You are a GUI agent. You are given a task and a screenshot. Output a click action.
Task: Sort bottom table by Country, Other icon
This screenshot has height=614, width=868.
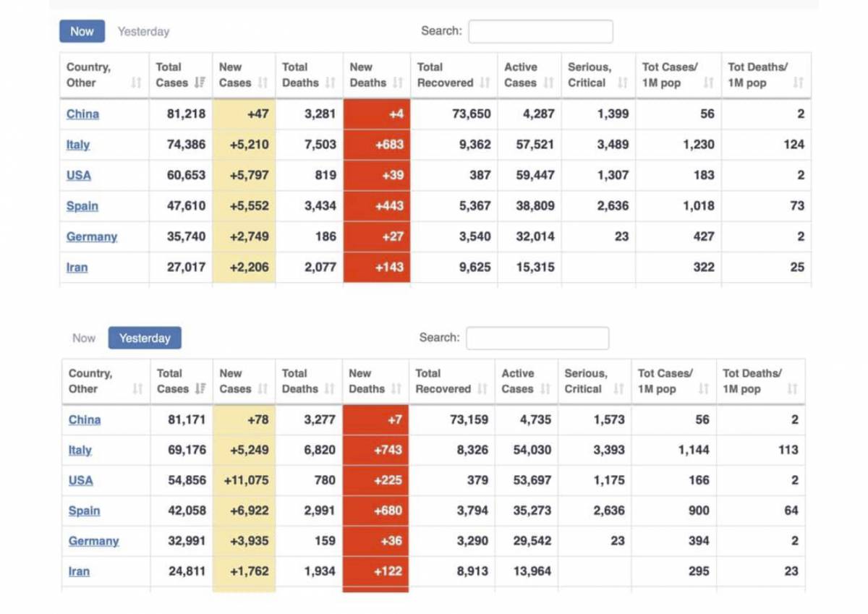click(x=137, y=389)
